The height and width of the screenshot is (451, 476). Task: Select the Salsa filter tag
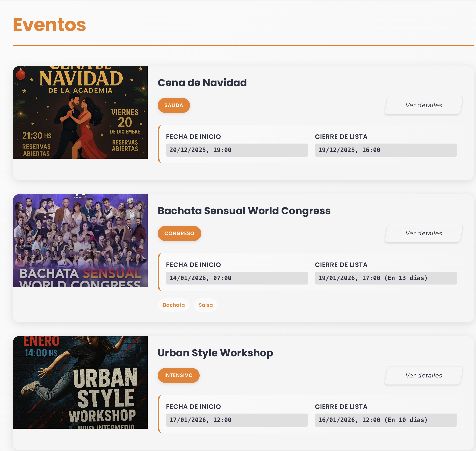coord(205,305)
